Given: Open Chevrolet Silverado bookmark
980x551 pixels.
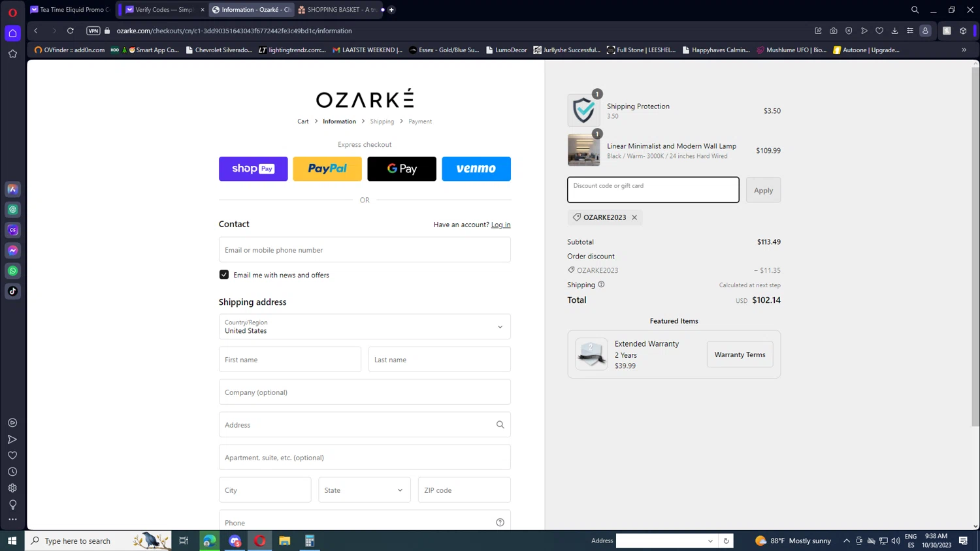Looking at the screenshot, I should (x=219, y=50).
